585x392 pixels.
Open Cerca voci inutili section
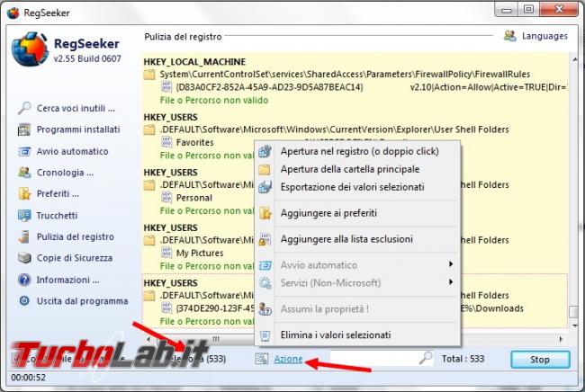click(x=76, y=108)
